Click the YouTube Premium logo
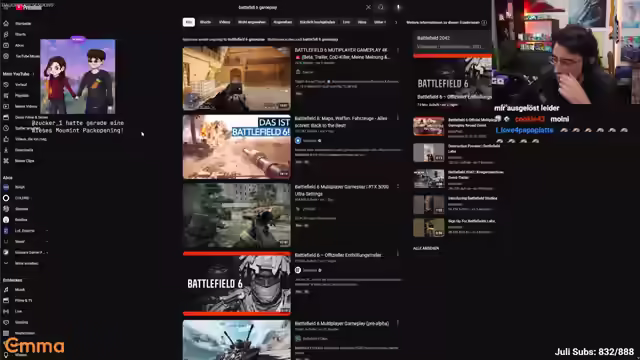This screenshot has width=640, height=360. tap(29, 7)
